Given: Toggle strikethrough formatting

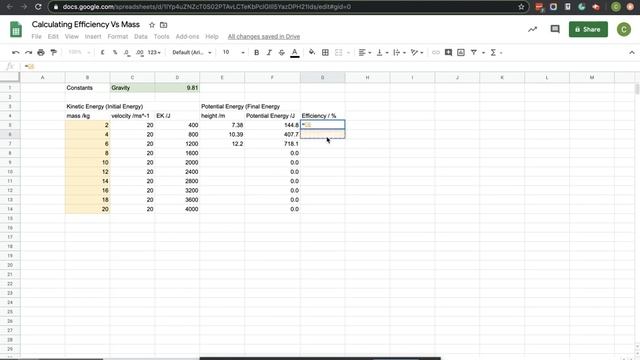Looking at the screenshot, I should point(282,53).
